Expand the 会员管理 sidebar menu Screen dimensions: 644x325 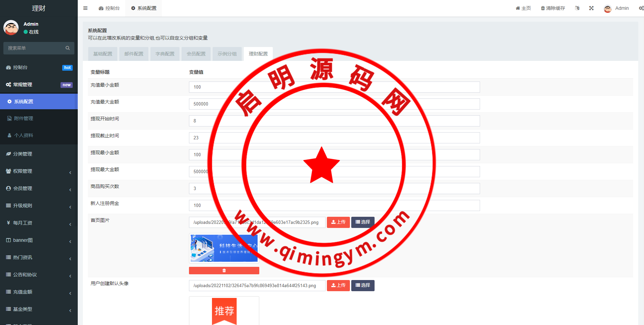pos(39,188)
